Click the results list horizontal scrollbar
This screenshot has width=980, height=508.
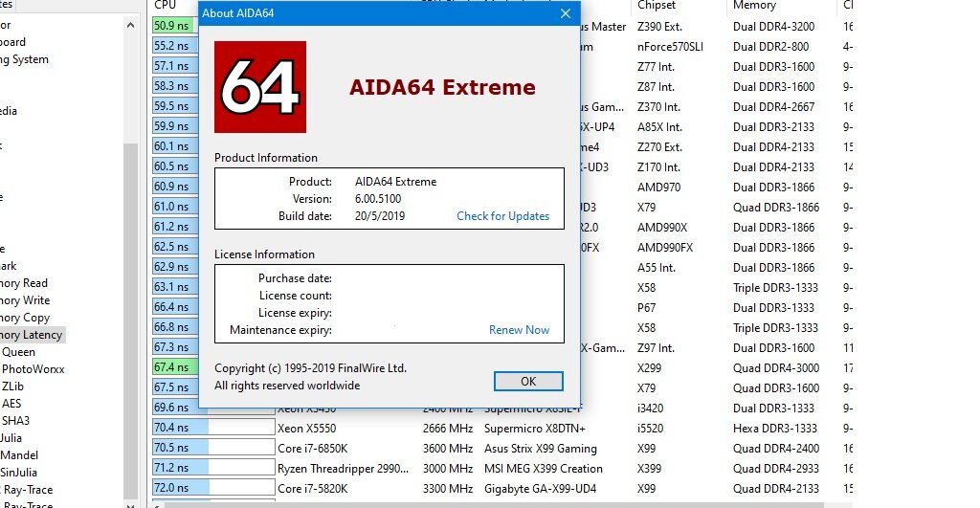click(x=498, y=503)
